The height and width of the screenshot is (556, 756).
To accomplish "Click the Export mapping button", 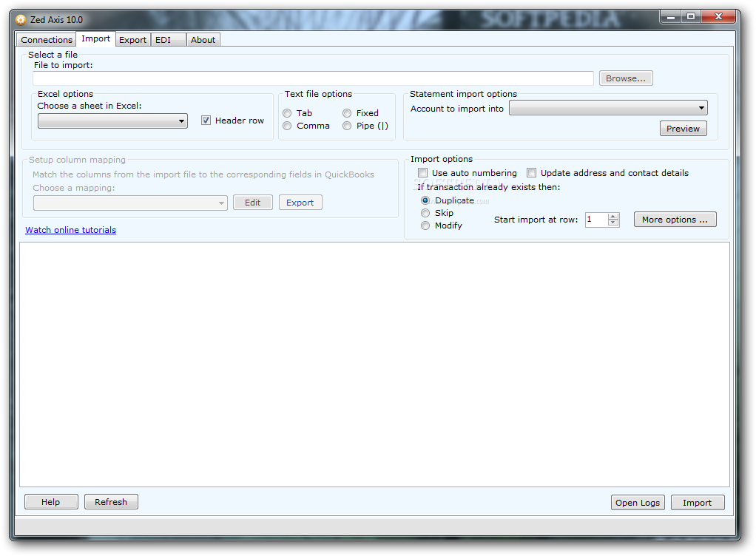I will pos(300,203).
